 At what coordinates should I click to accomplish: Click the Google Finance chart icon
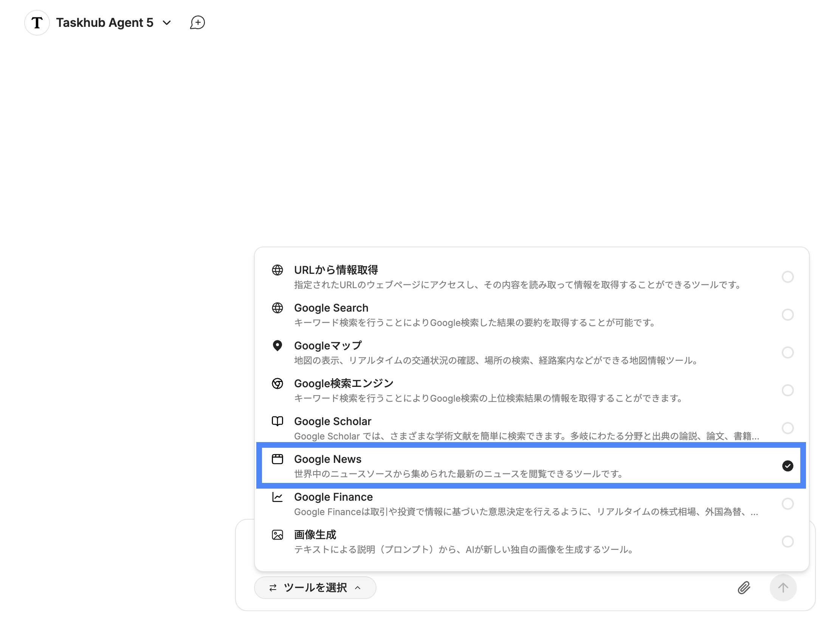277,497
